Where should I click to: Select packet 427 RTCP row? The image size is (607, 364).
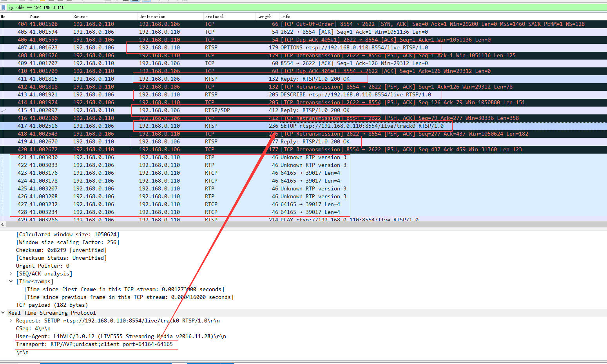coord(303,204)
